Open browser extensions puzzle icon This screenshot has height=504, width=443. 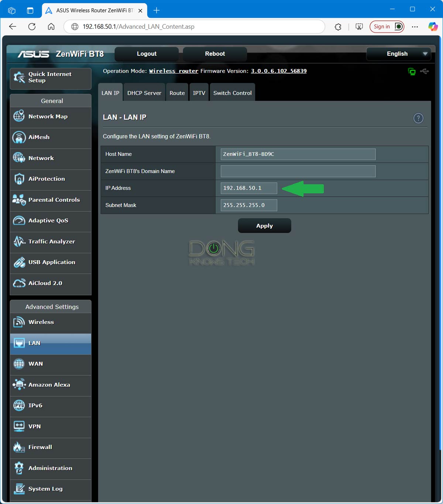coord(338,27)
